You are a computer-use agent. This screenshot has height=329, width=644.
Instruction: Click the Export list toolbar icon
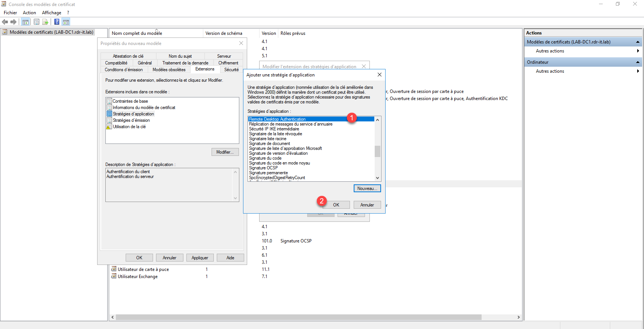(45, 22)
